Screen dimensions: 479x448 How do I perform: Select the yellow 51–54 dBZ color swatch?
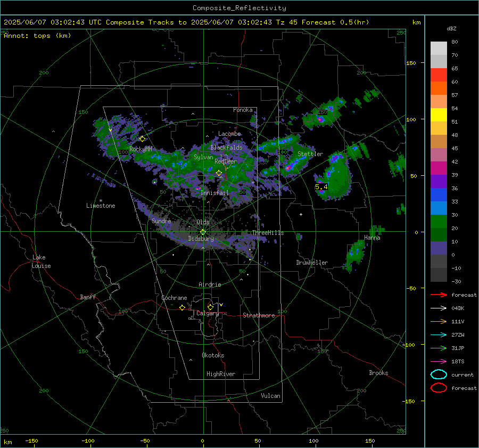[439, 115]
